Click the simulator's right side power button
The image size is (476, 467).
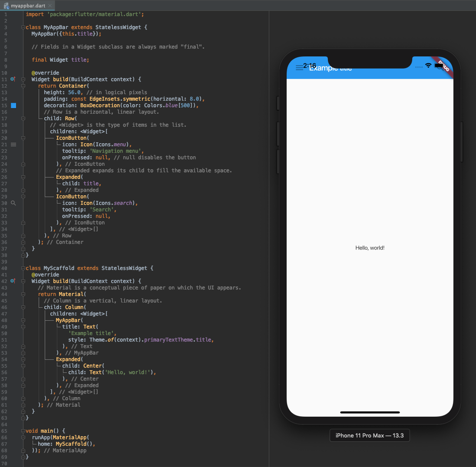tap(462, 142)
